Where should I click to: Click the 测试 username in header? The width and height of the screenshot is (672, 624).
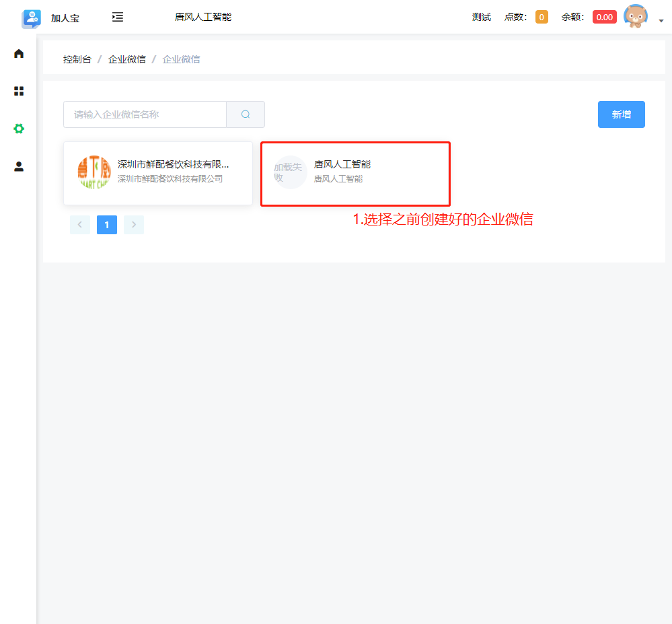(481, 17)
